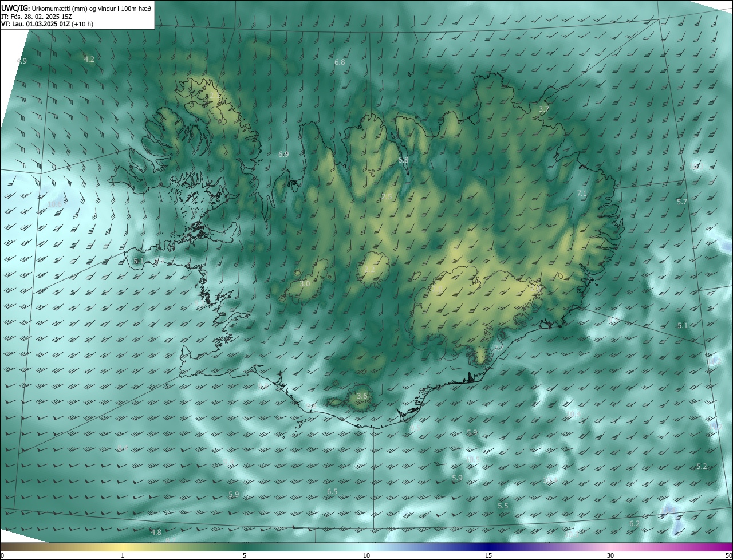The height and width of the screenshot is (560, 733).
Task: Click the 6.5 value label on the map
Action: pyautogui.click(x=332, y=491)
